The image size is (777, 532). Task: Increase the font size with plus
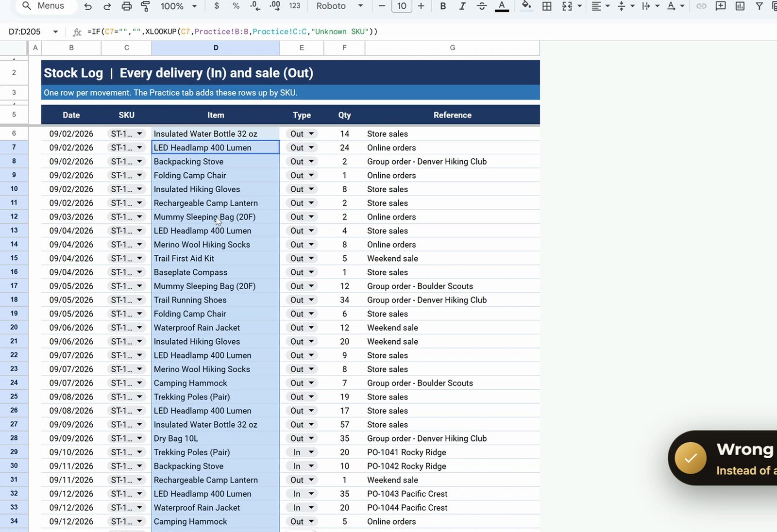421,6
